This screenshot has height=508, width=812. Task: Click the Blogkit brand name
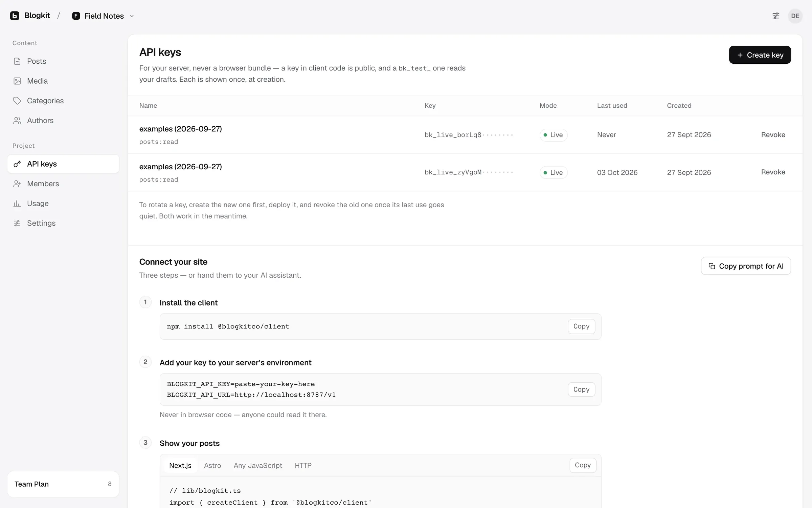(x=37, y=16)
